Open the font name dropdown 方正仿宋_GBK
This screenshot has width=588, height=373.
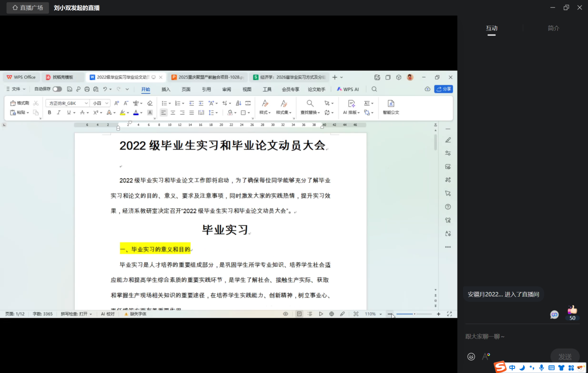click(x=67, y=103)
